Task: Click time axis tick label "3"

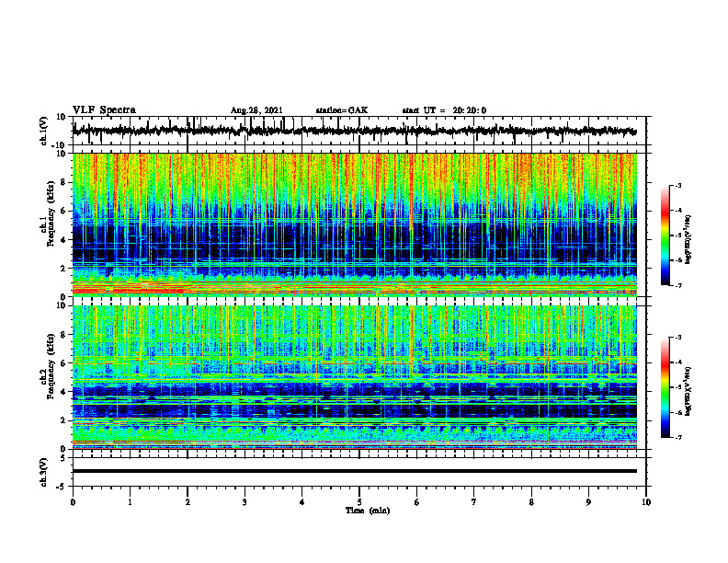Action: (245, 502)
